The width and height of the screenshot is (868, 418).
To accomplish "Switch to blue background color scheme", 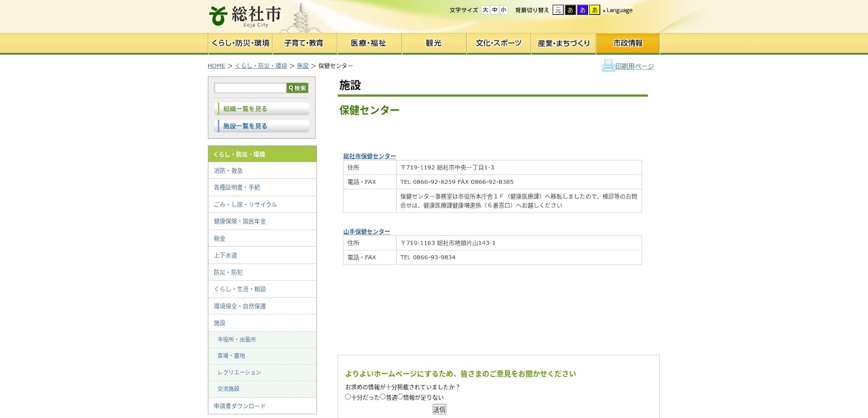I will coord(583,10).
